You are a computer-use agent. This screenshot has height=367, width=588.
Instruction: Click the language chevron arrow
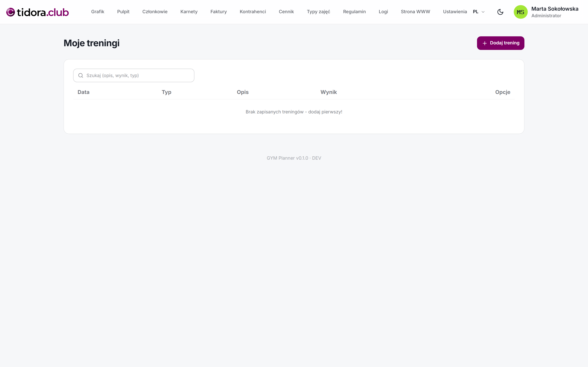point(483,12)
